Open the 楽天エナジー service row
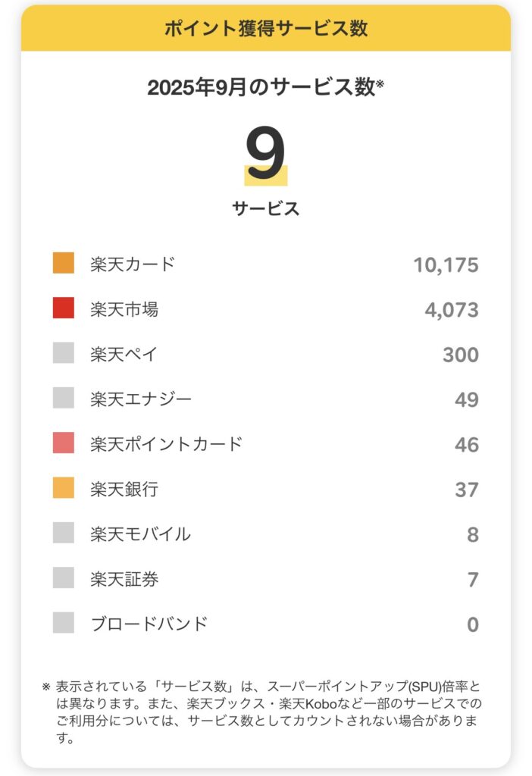Image resolution: width=532 pixels, height=776 pixels. (141, 399)
